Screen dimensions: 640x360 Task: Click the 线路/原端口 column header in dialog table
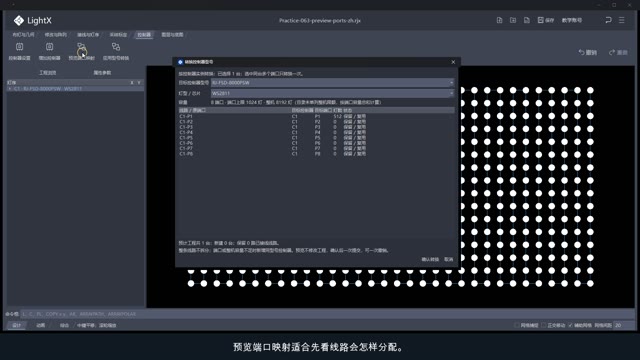tap(192, 110)
